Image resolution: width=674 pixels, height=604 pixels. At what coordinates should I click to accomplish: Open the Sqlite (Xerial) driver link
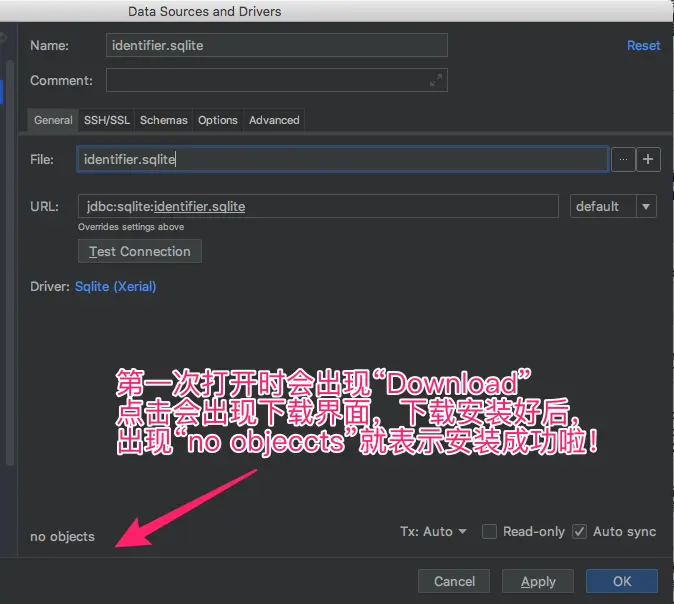(x=116, y=286)
